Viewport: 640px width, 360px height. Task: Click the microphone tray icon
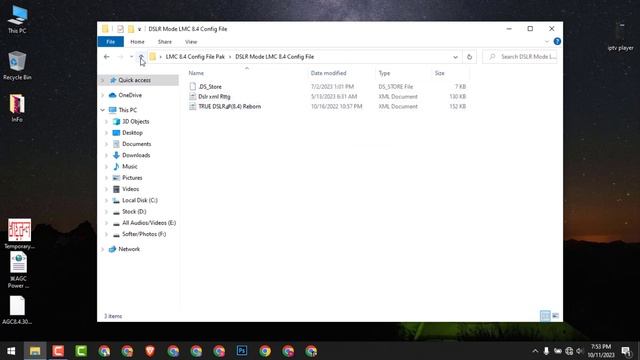coord(546,351)
